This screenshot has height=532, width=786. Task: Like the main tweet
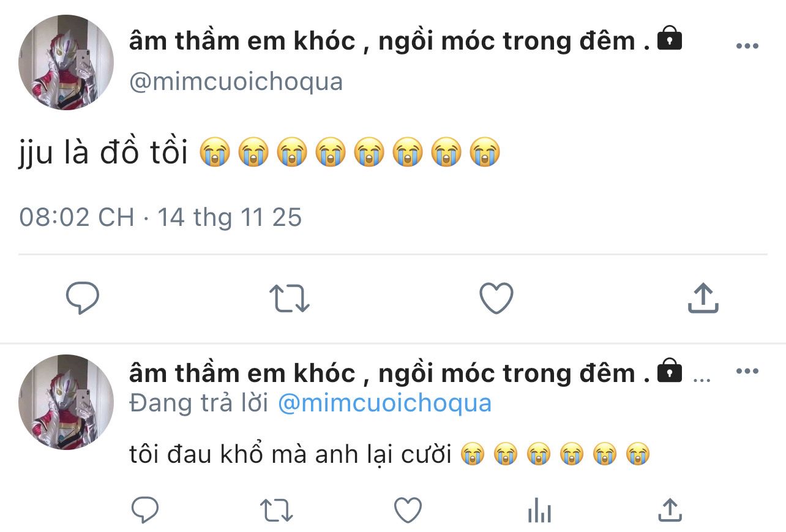coord(496,299)
